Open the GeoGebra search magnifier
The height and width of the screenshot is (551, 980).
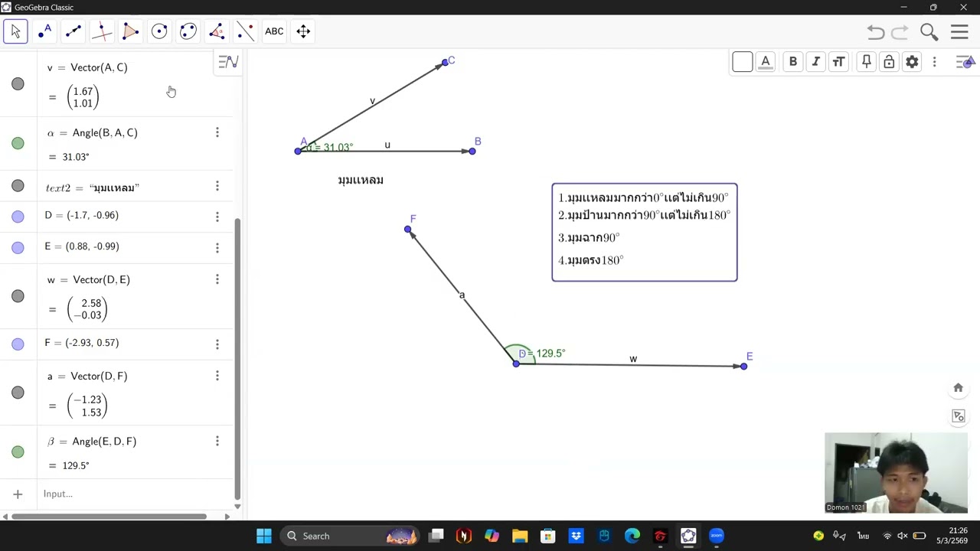[929, 32]
